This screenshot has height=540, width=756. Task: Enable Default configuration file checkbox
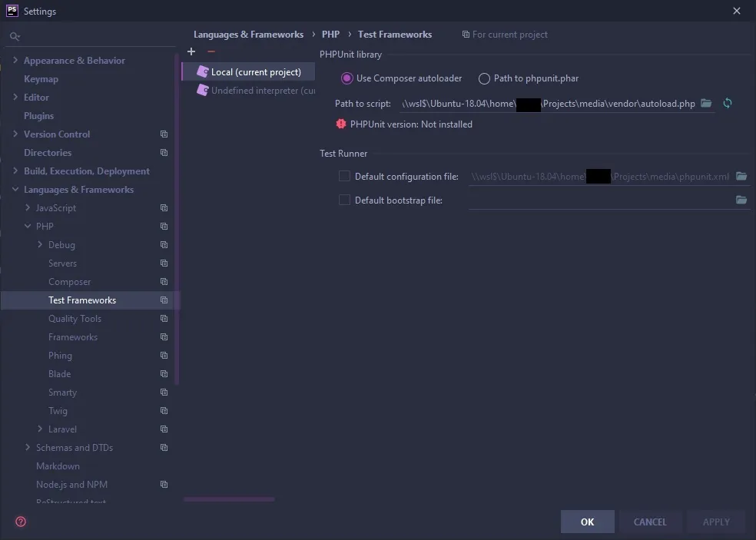click(344, 176)
